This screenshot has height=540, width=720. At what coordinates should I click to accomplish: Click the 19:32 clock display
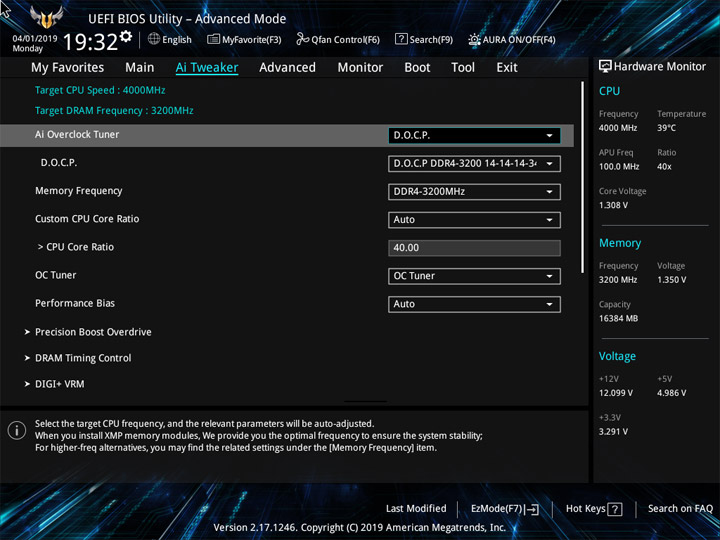(x=90, y=42)
